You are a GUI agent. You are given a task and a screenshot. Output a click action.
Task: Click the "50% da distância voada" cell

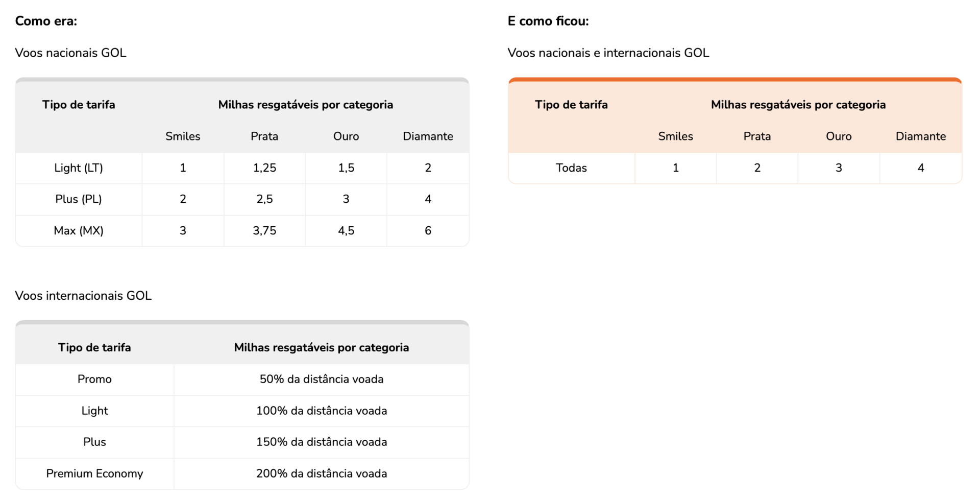click(322, 379)
